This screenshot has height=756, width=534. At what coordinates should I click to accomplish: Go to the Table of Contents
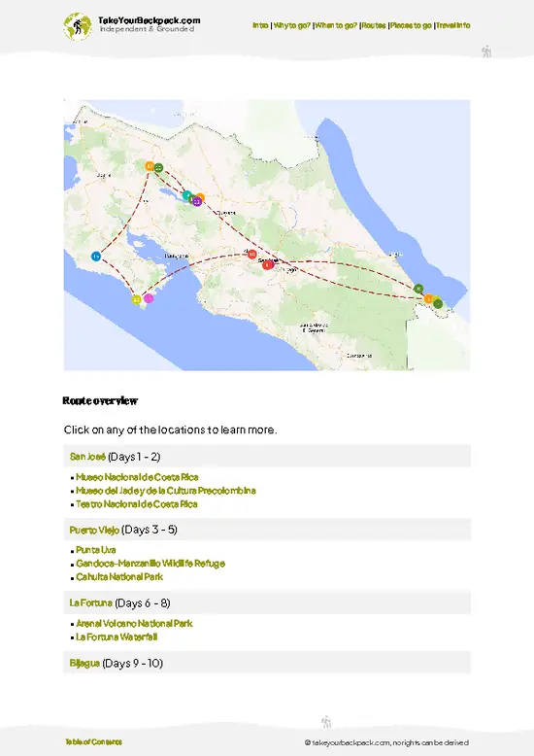(93, 741)
